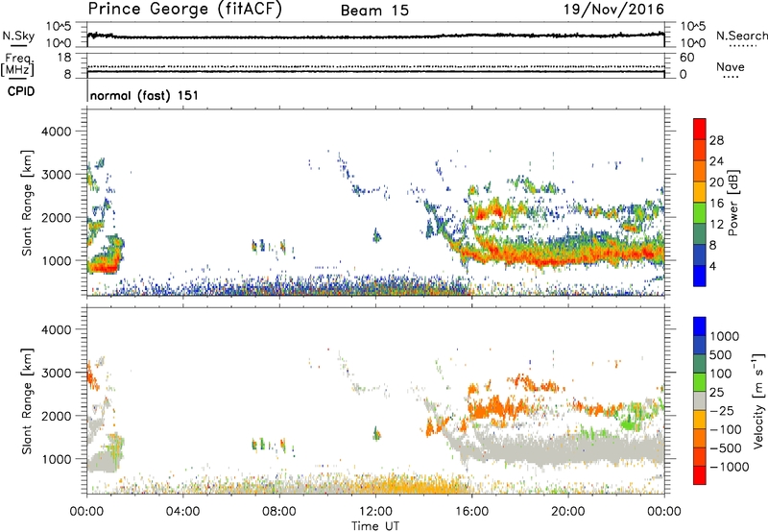Click the '60' tick on Nave axis
This screenshot has height=532, width=768.
pyautogui.click(x=686, y=58)
